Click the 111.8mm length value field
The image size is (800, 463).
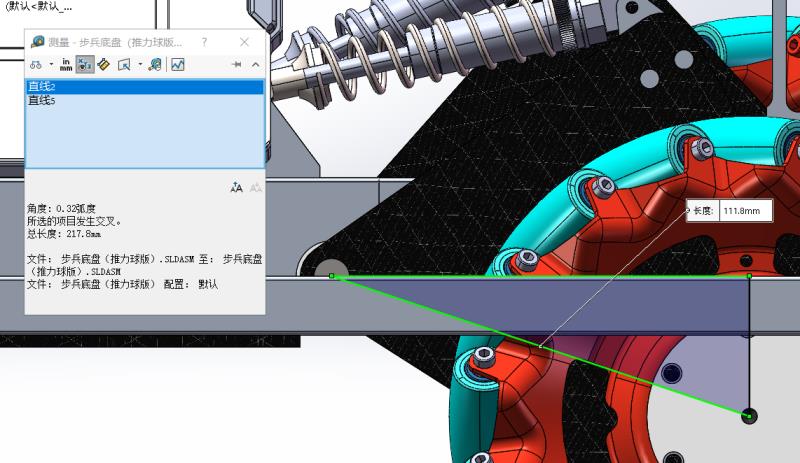(745, 211)
